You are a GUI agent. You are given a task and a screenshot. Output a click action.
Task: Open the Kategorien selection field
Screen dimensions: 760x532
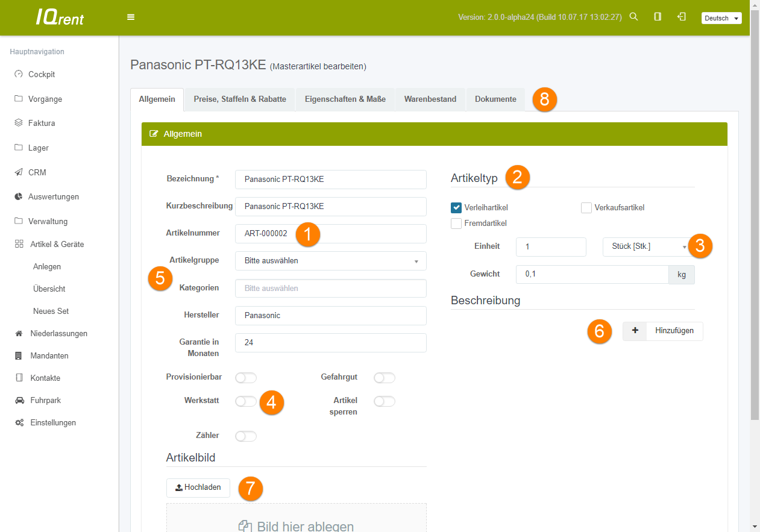[x=331, y=288]
